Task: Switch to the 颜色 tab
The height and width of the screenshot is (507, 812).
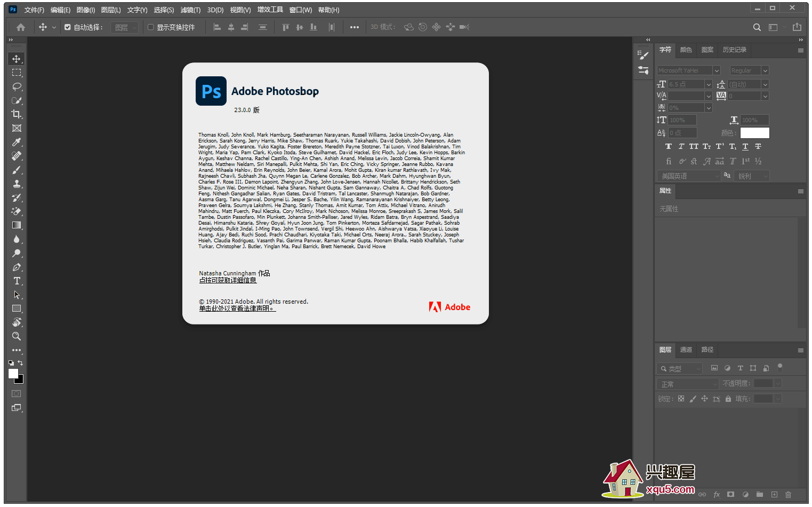Action: (x=686, y=50)
